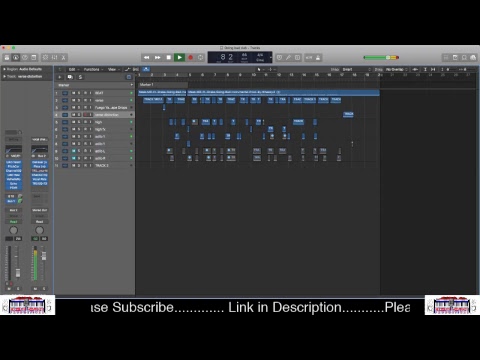Toggle Cycle mode button in transport
The height and width of the screenshot is (360, 480).
click(x=200, y=58)
